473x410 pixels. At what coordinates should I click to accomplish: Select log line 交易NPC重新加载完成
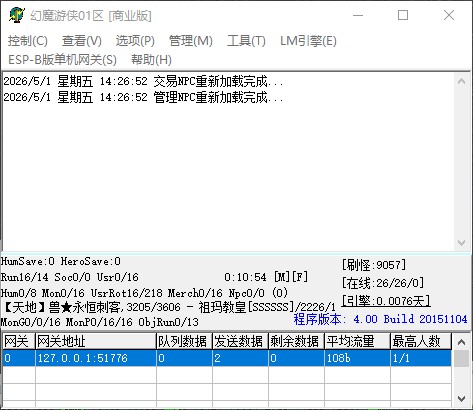(x=143, y=81)
